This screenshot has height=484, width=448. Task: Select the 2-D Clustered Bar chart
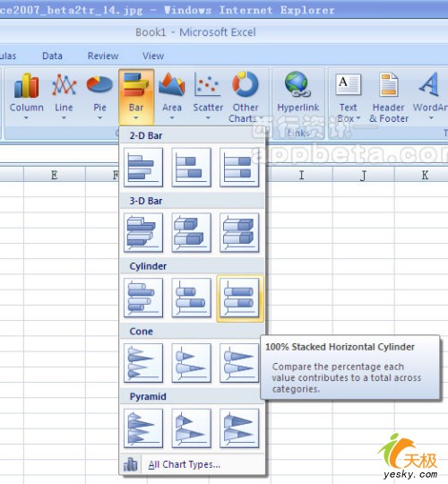coord(143,168)
